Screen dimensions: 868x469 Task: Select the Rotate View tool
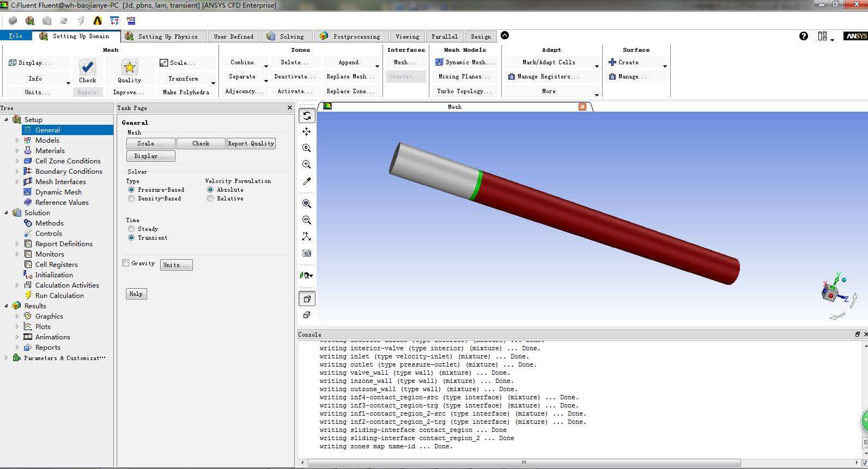click(307, 115)
